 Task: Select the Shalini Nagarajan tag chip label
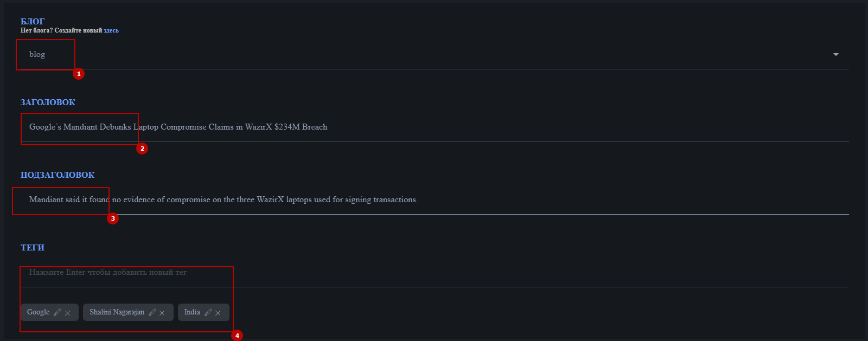point(117,312)
